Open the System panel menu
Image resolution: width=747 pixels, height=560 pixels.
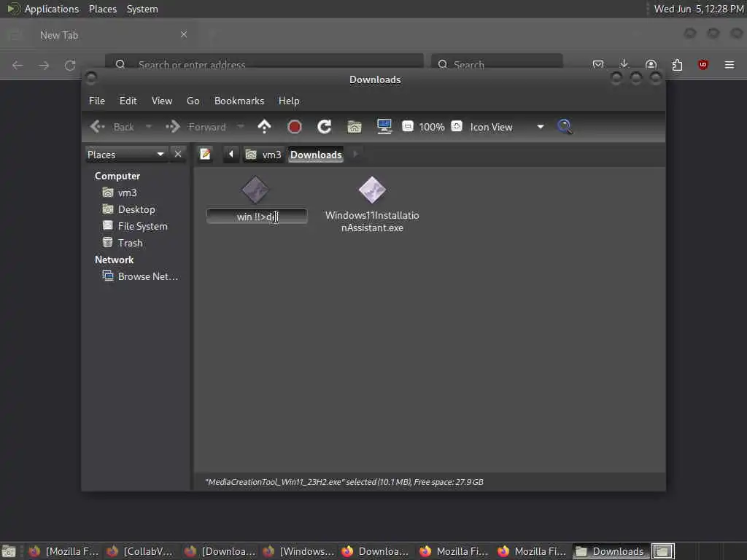pyautogui.click(x=142, y=9)
